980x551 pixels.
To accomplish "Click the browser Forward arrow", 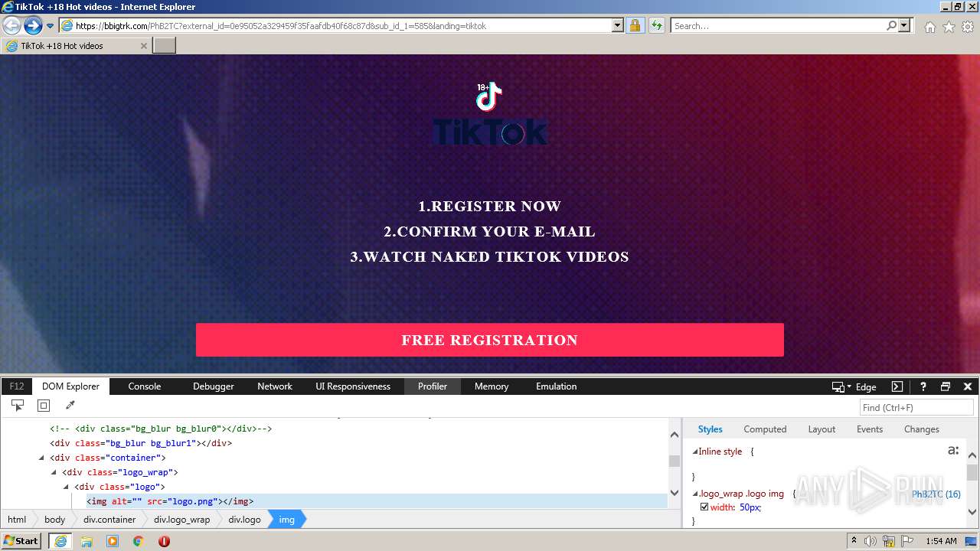I will pyautogui.click(x=33, y=25).
